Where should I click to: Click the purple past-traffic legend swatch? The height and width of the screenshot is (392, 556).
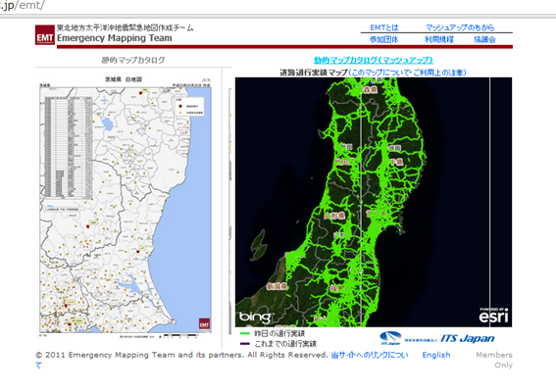point(245,343)
